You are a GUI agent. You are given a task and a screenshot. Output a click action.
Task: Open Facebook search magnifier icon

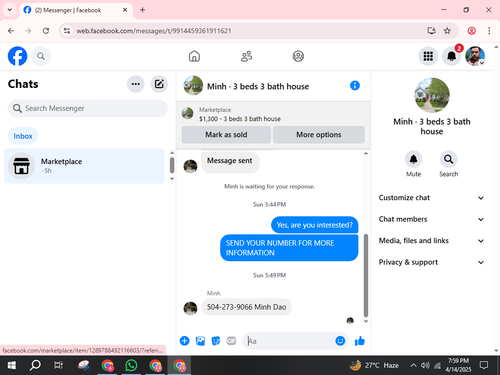pyautogui.click(x=41, y=56)
